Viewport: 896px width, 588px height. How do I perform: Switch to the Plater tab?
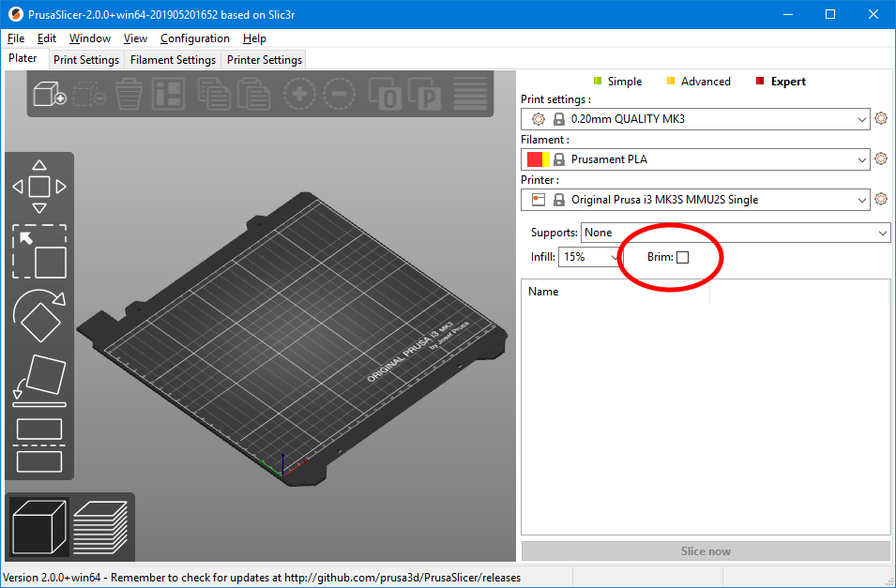(x=23, y=58)
